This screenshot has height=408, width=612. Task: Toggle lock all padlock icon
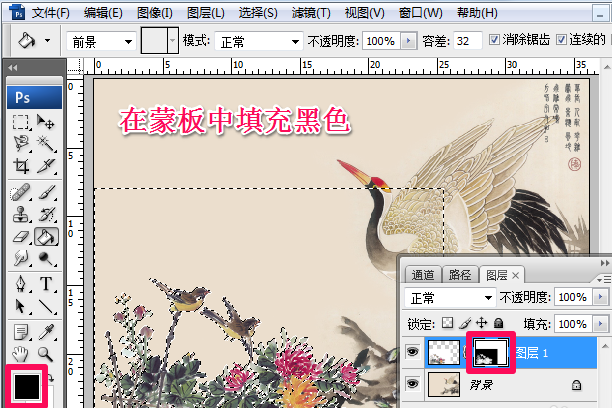coord(498,323)
